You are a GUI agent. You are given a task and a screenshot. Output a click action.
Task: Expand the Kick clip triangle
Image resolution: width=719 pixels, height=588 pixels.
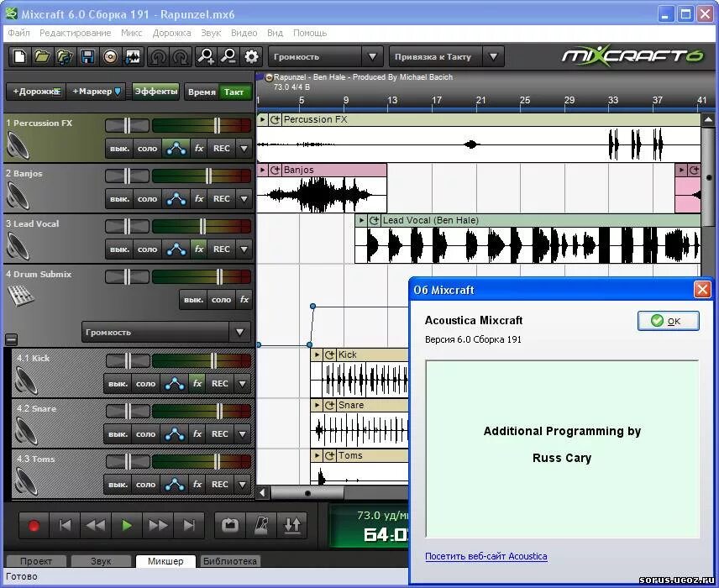[317, 354]
